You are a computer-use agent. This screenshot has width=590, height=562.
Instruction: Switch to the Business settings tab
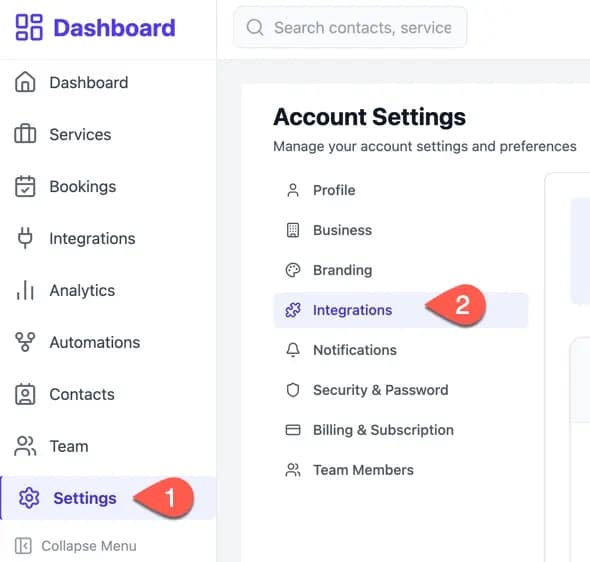click(x=401, y=230)
